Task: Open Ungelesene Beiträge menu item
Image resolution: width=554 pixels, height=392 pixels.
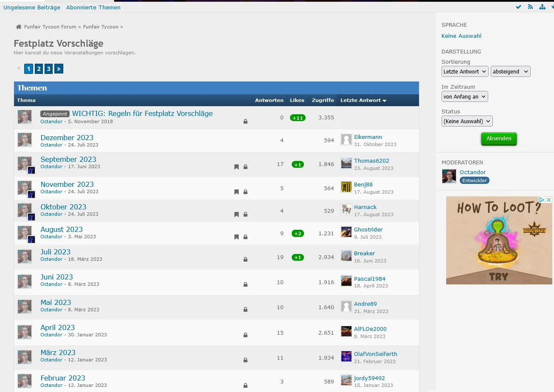Action: (x=32, y=7)
